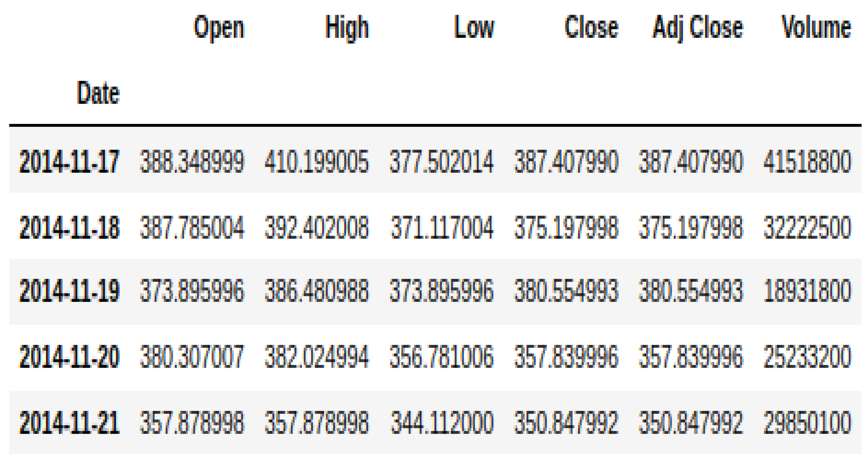
Task: Select the Low column header
Action: 474,27
